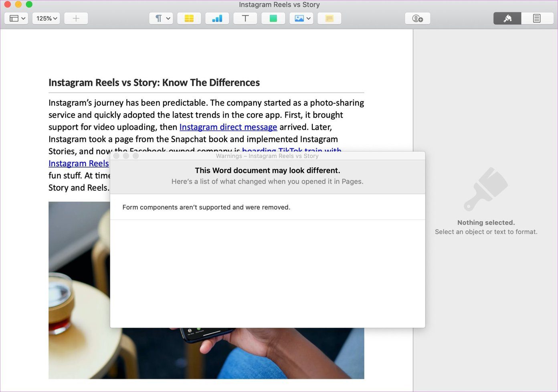558x392 pixels.
Task: Open the View sidebar menu button
Action: click(16, 18)
